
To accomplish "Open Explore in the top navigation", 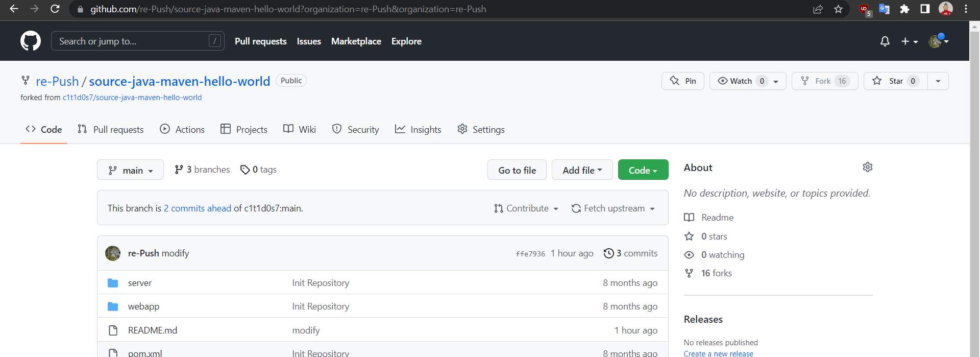I will pyautogui.click(x=406, y=41).
